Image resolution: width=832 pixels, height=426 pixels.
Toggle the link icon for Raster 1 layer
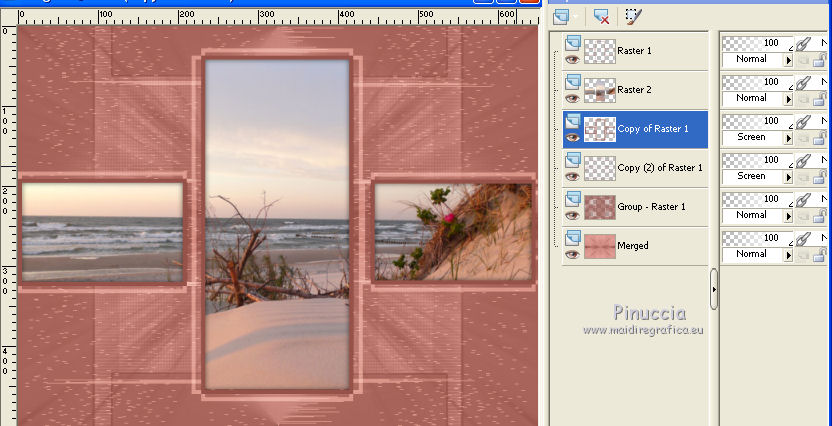pos(803,44)
